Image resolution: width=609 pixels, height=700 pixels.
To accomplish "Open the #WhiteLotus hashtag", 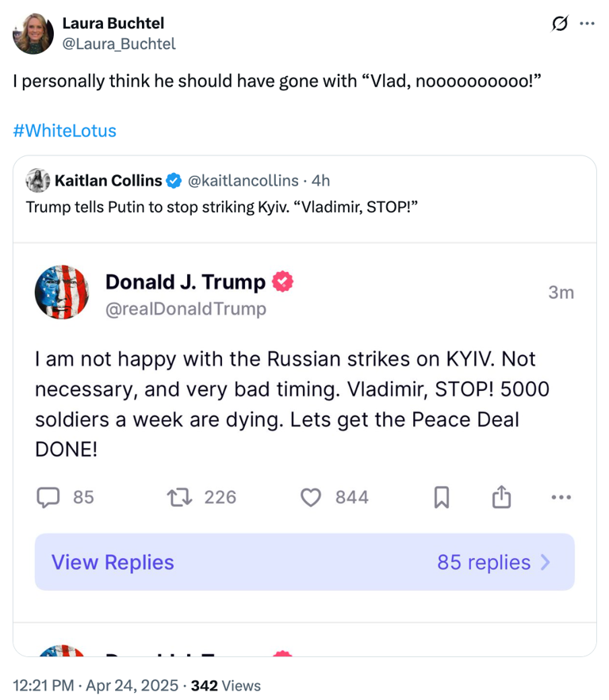I will [x=64, y=130].
